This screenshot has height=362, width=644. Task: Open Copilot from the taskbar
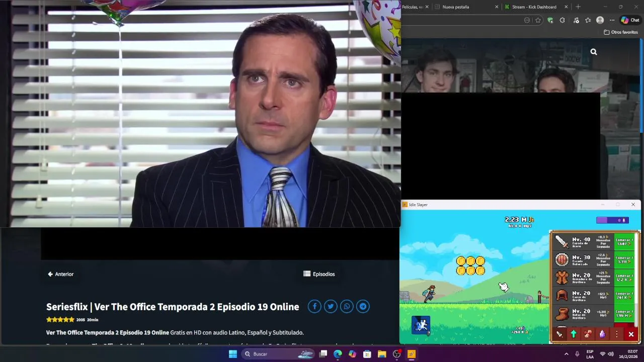(x=352, y=354)
